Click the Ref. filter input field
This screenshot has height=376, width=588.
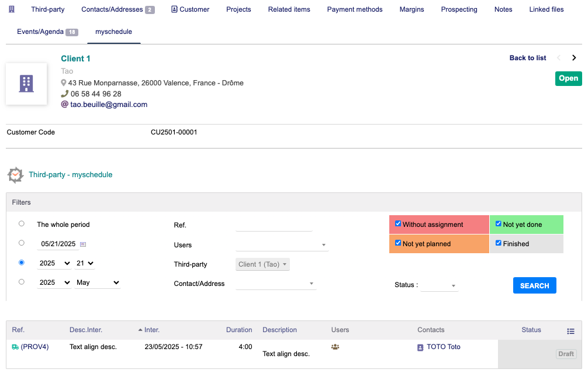pyautogui.click(x=274, y=225)
